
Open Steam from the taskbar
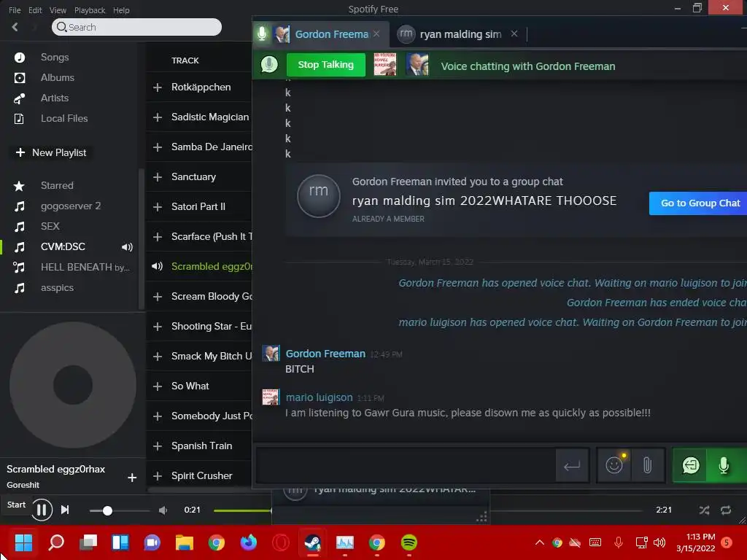(x=312, y=542)
